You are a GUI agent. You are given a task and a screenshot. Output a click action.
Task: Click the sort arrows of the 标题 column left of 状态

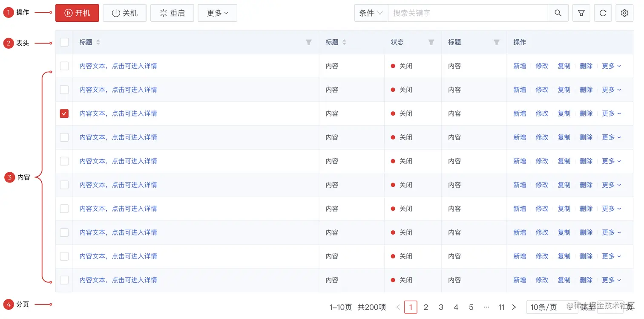point(345,42)
